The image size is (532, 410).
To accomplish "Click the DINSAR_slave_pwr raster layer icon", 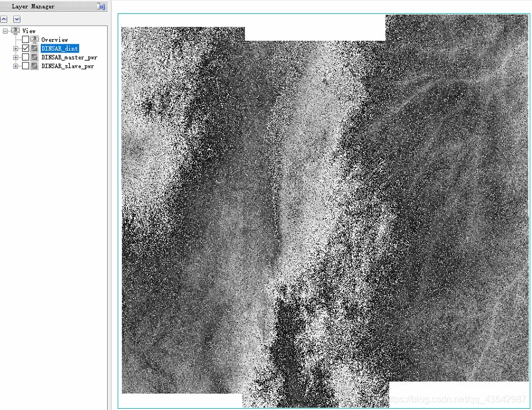I will [x=34, y=66].
